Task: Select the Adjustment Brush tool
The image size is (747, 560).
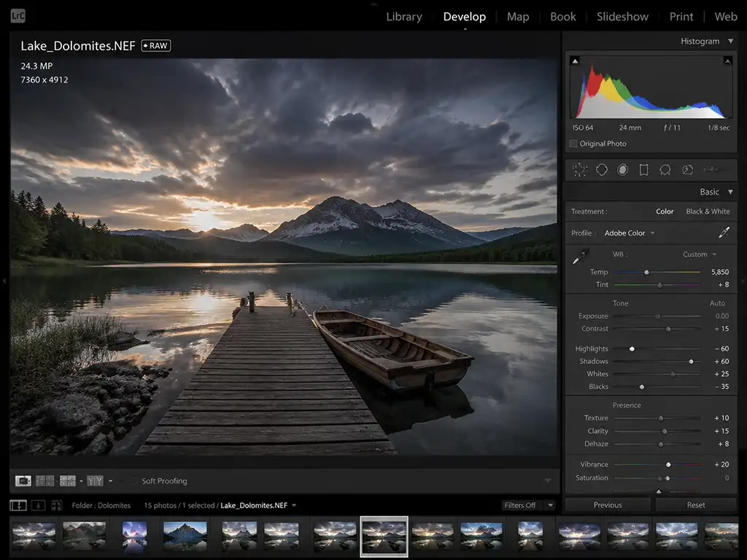Action: [x=687, y=170]
